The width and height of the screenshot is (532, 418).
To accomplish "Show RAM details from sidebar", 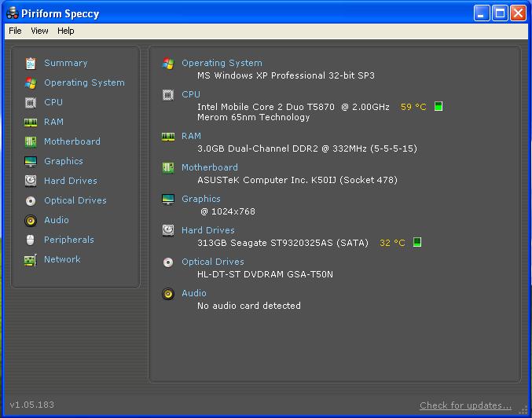I will click(x=53, y=122).
